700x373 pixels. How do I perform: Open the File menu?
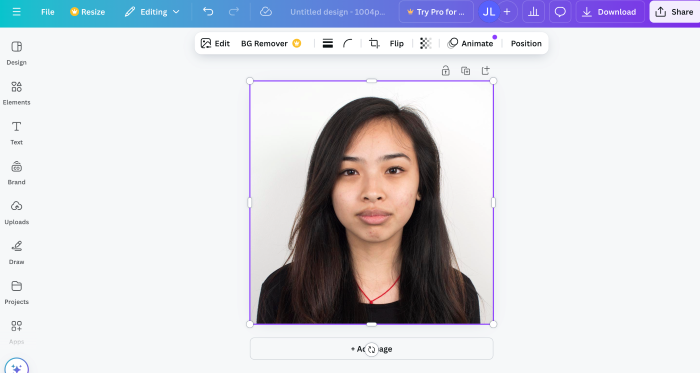[x=48, y=12]
